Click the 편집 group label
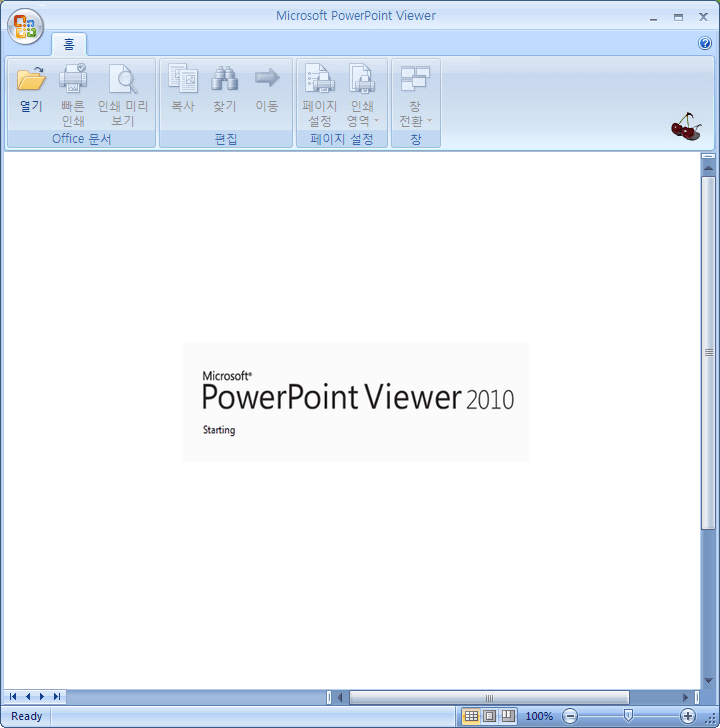The height and width of the screenshot is (728, 720). 226,139
